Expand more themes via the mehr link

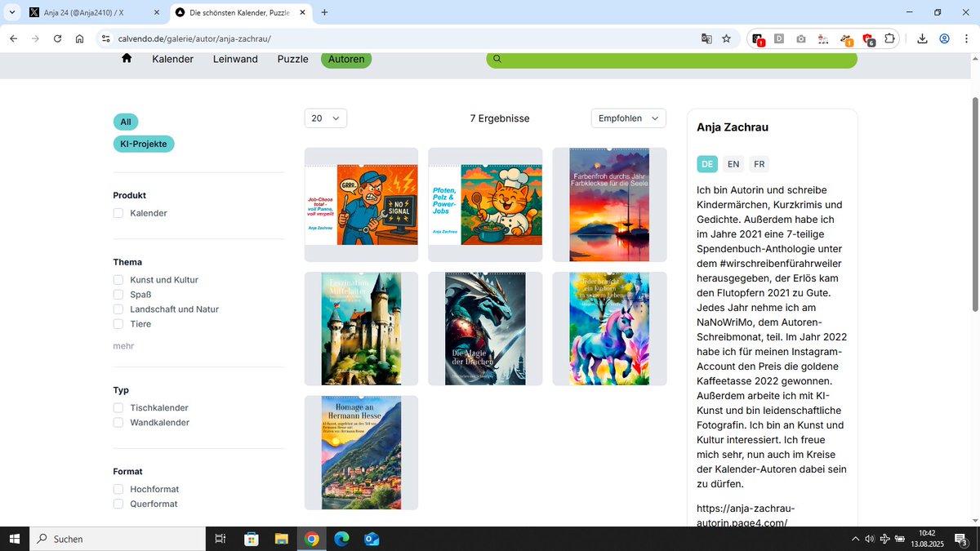click(x=123, y=346)
